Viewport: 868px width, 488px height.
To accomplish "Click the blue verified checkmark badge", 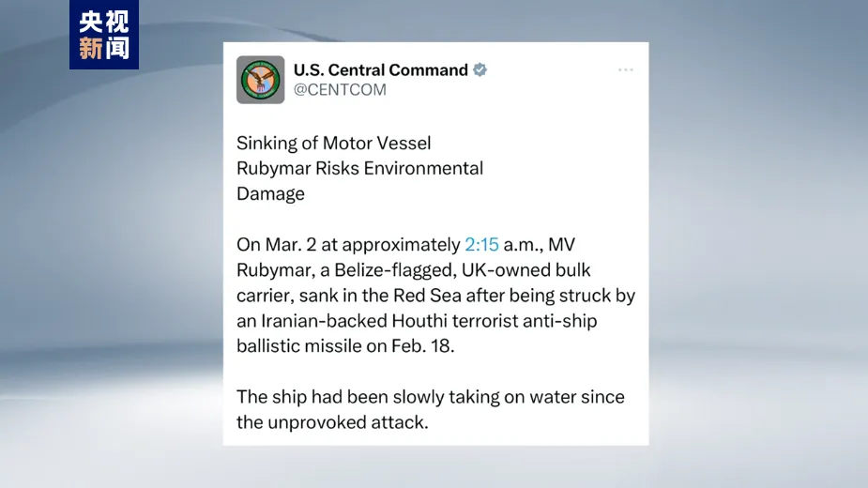I will (x=480, y=69).
